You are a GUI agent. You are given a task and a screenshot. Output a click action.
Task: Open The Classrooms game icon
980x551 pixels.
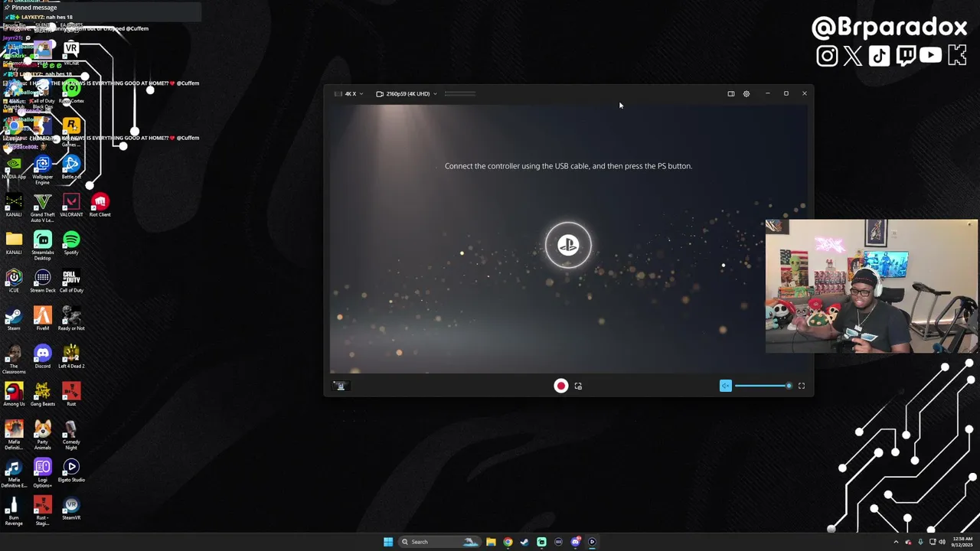click(x=14, y=360)
